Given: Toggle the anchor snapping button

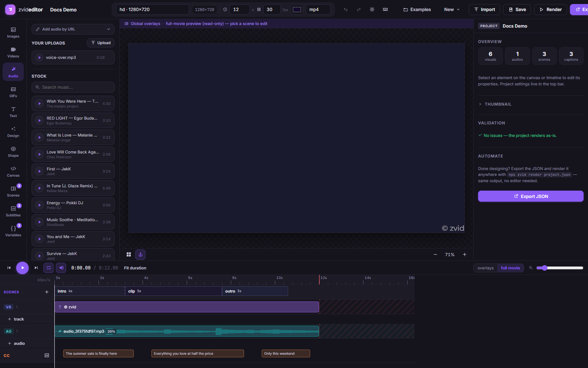Looking at the screenshot, I should [140, 254].
